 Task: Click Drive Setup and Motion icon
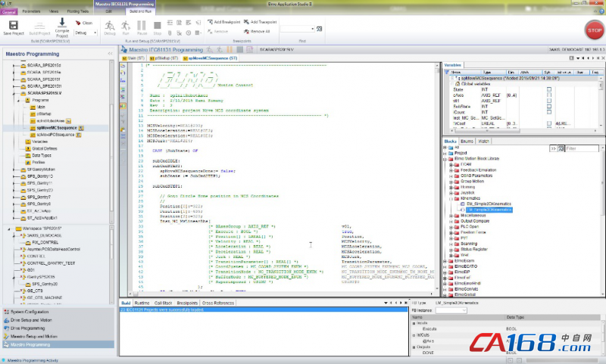click(6, 320)
